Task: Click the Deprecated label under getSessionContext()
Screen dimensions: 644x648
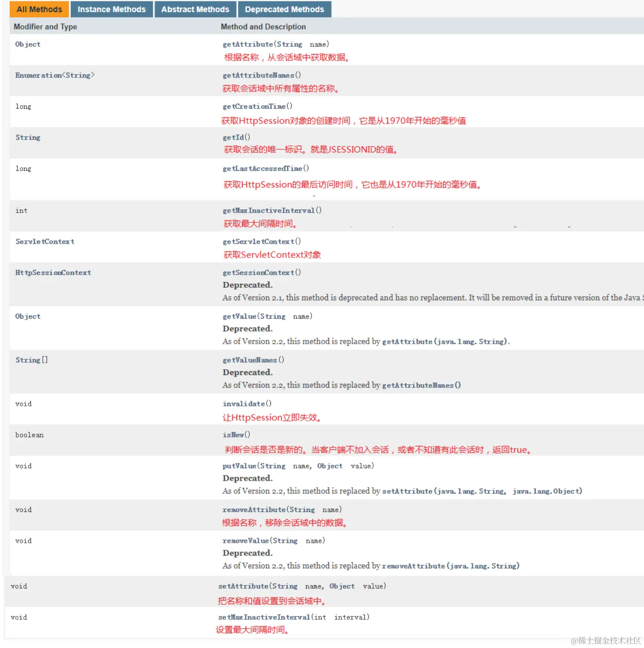Action: coord(248,285)
